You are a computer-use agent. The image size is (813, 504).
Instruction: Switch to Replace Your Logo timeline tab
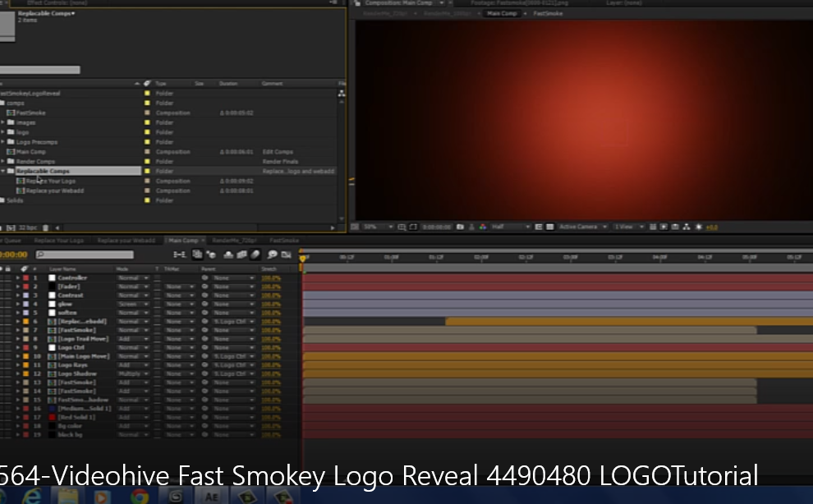pos(58,240)
